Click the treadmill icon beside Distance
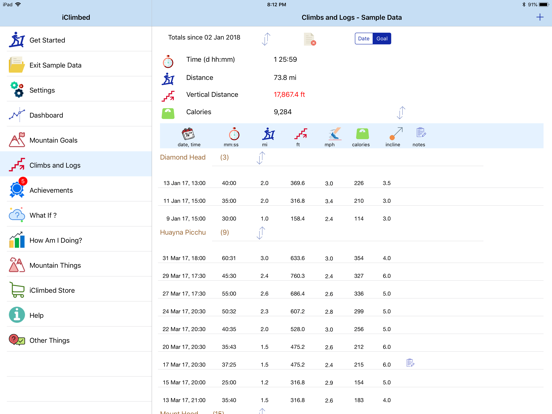Viewport: 552px width, 414px height. 168,79
